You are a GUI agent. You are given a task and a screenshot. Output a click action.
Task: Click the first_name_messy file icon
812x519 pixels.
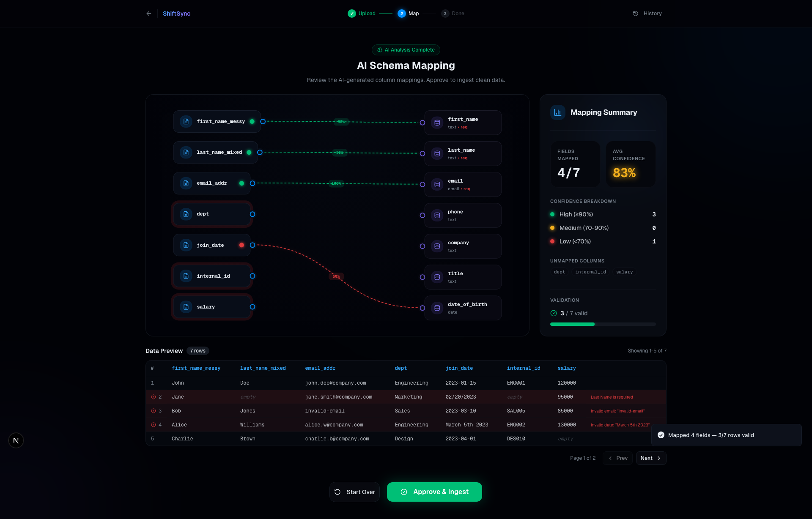[x=186, y=122]
